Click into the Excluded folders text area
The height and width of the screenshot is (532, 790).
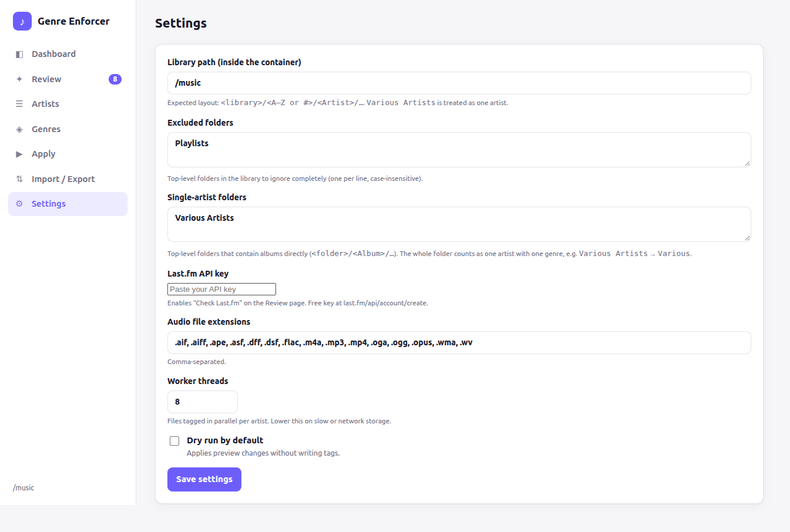[459, 150]
